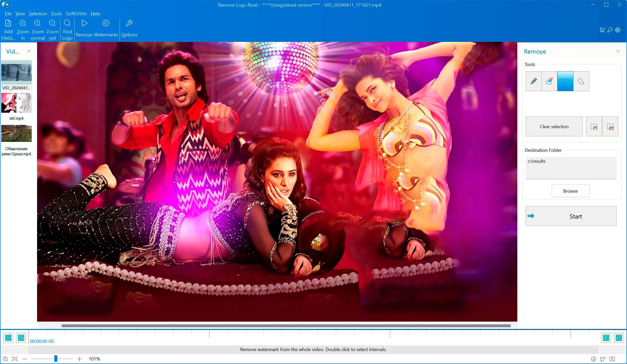Close the Videos side panel

pyautogui.click(x=29, y=51)
